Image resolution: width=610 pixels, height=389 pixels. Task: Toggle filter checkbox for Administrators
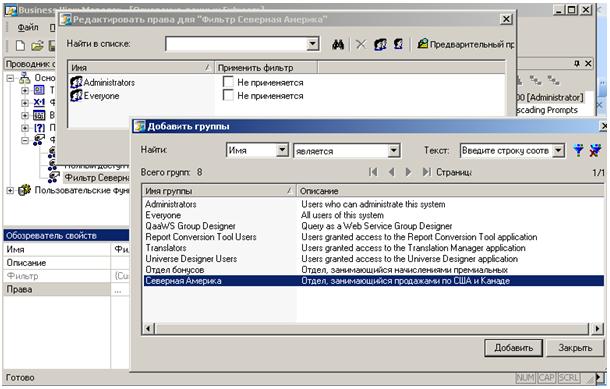coord(228,82)
